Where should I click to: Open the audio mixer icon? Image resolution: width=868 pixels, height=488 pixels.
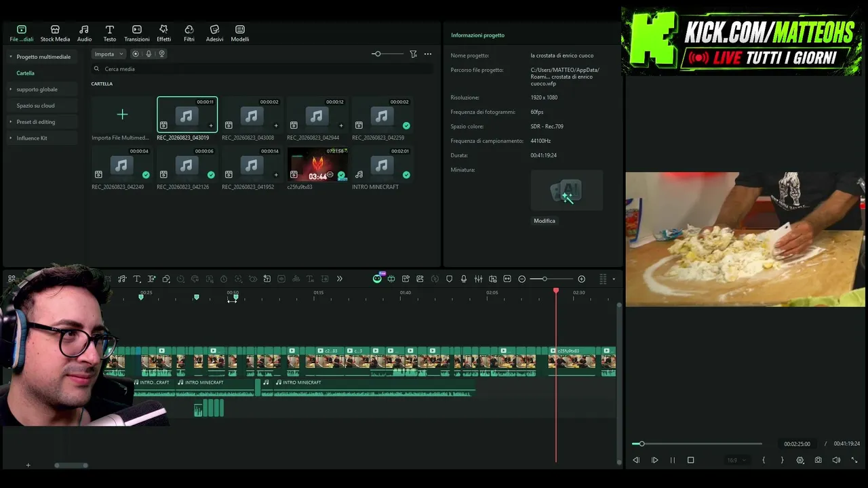[x=478, y=279]
